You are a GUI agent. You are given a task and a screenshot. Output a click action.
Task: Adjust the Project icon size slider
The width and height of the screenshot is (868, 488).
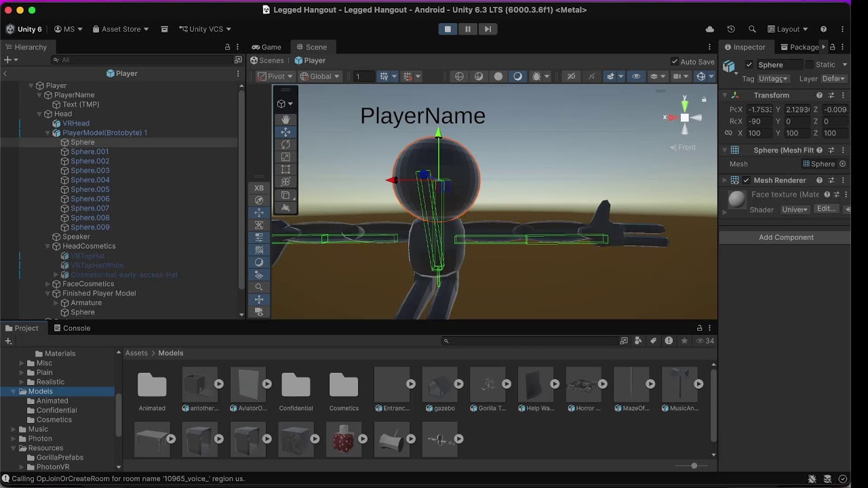694,466
